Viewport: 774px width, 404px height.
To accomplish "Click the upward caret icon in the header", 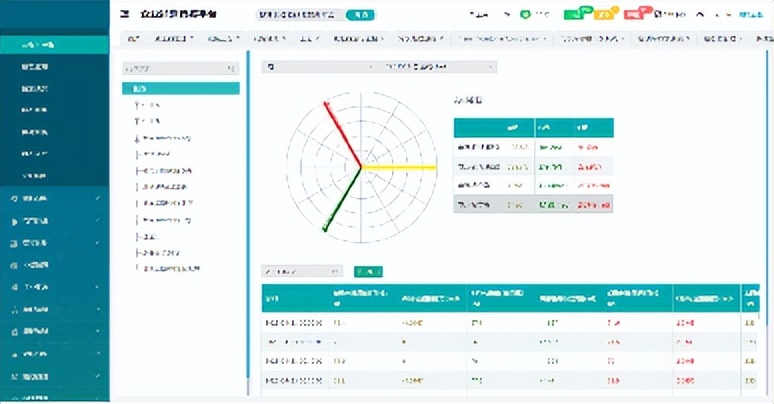I will (x=700, y=14).
